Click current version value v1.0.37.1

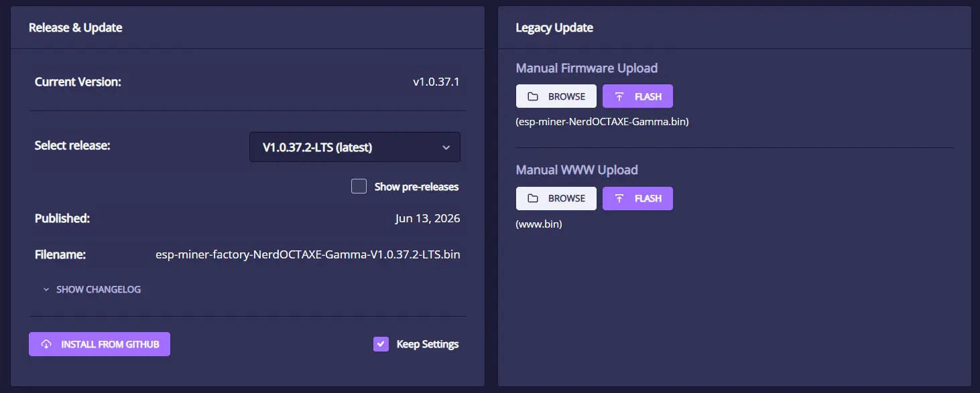click(x=436, y=82)
